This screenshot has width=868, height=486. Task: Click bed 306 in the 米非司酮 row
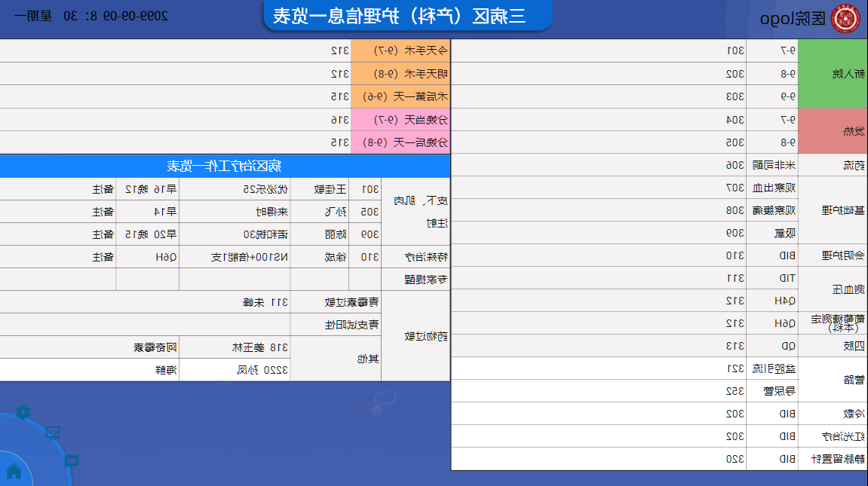coord(735,165)
